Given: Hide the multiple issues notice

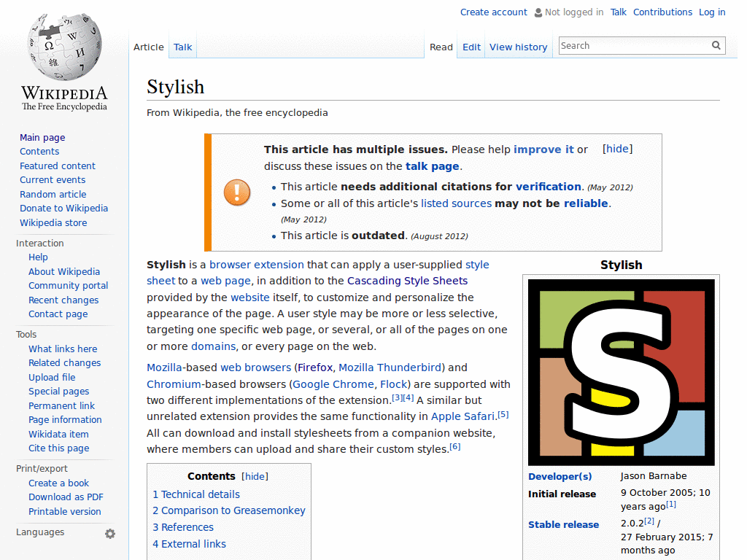Looking at the screenshot, I should (617, 149).
